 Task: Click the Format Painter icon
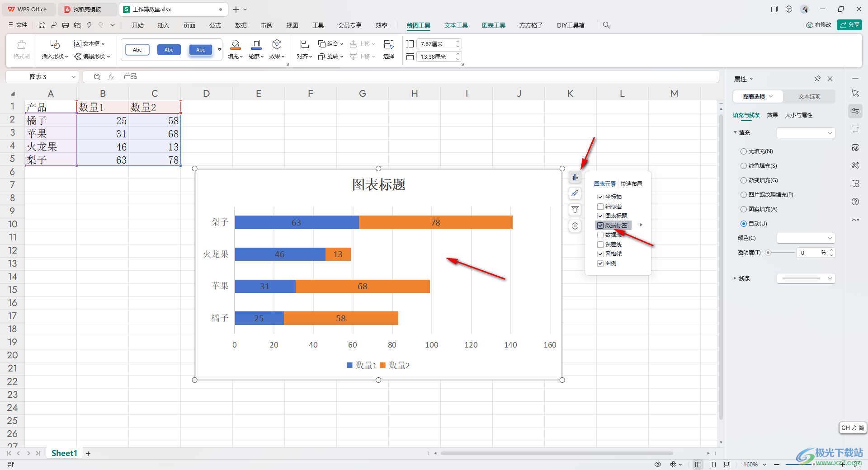point(21,44)
